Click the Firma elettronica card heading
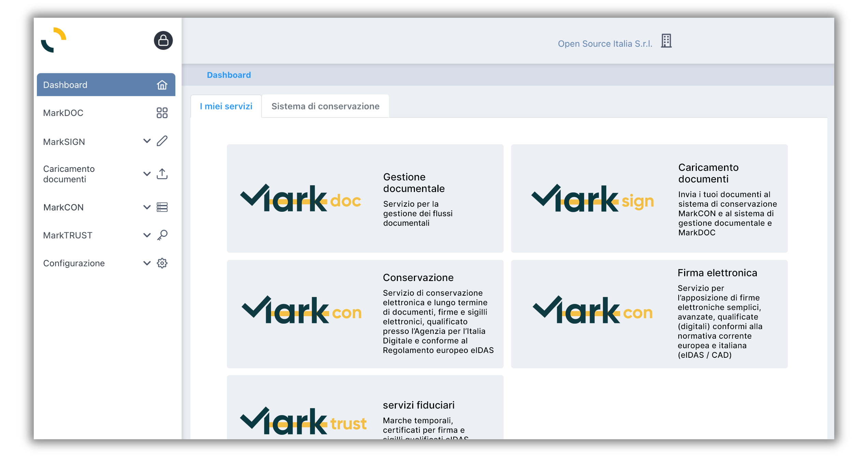 click(x=717, y=272)
